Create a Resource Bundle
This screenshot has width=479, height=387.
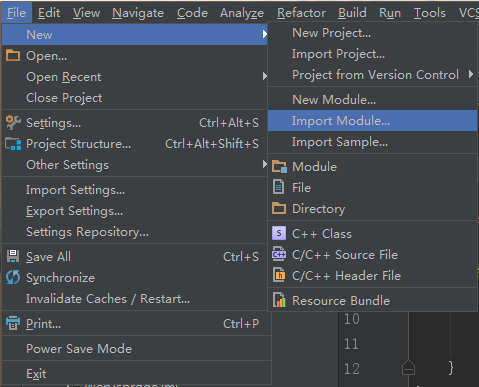tap(372, 300)
